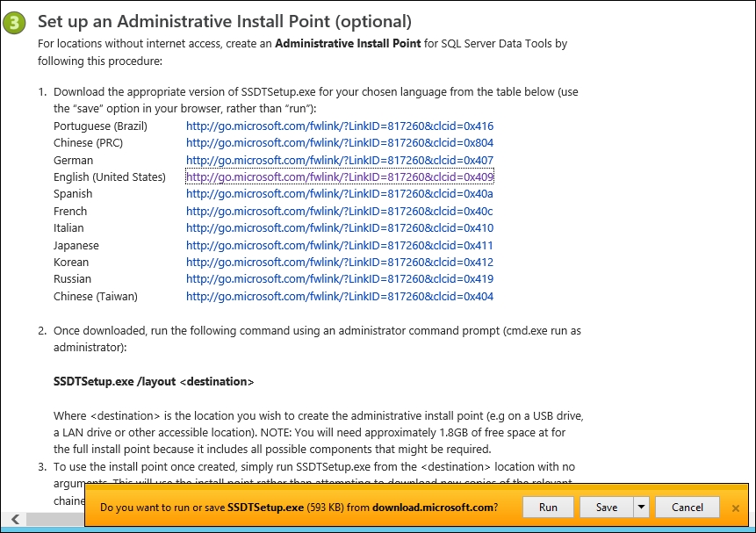The width and height of the screenshot is (756, 533).
Task: Open the English (United States) download link
Action: tap(339, 176)
